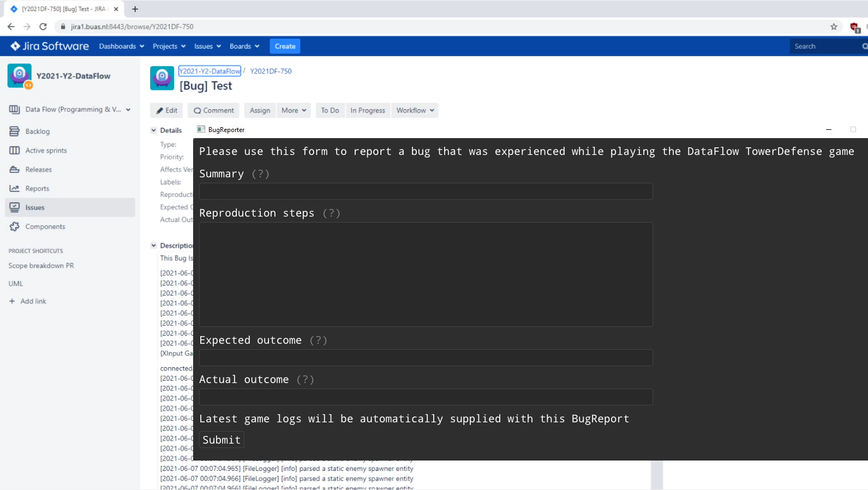The height and width of the screenshot is (490, 868).
Task: Click the red browser extension icon
Action: (855, 27)
